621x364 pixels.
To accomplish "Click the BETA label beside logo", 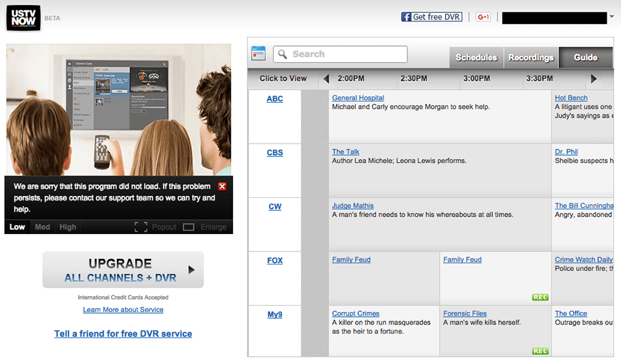I will [52, 18].
